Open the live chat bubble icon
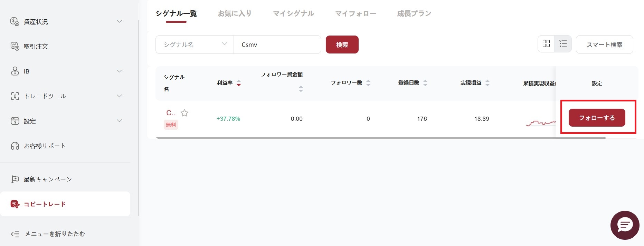This screenshot has width=644, height=246. 625,225
